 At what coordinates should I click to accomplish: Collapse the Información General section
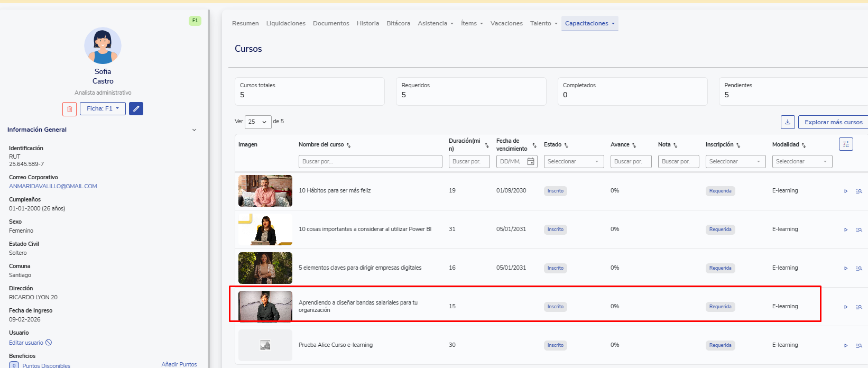pos(194,130)
